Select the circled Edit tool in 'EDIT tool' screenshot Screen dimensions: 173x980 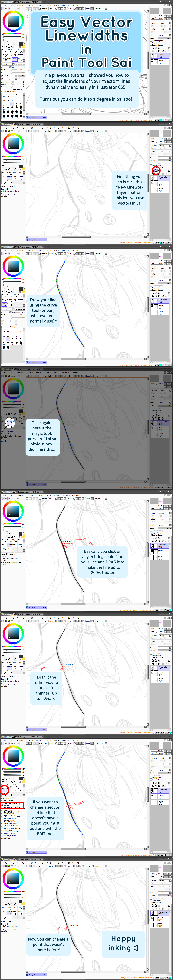point(4,790)
